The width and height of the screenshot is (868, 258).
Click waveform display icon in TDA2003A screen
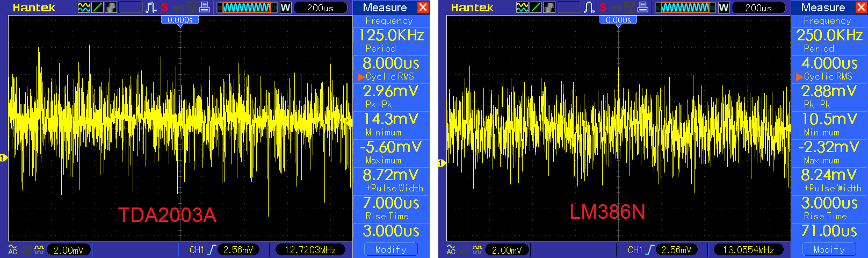coord(84,8)
